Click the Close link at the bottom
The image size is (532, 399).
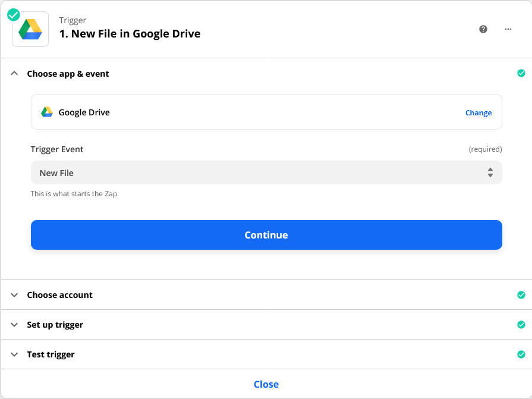tap(266, 384)
